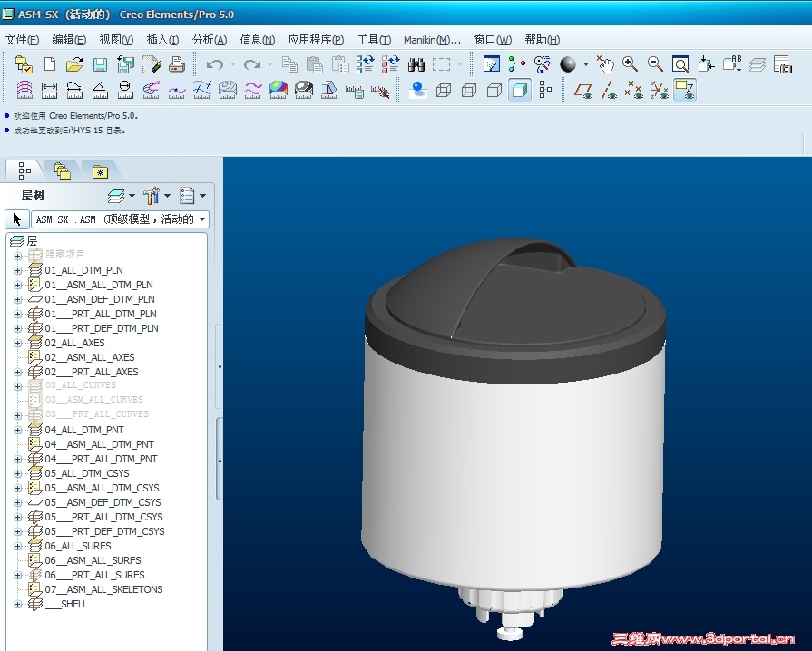Screen dimensions: 812x651
Task: Click the Diameter measure icon
Action: pos(125,90)
